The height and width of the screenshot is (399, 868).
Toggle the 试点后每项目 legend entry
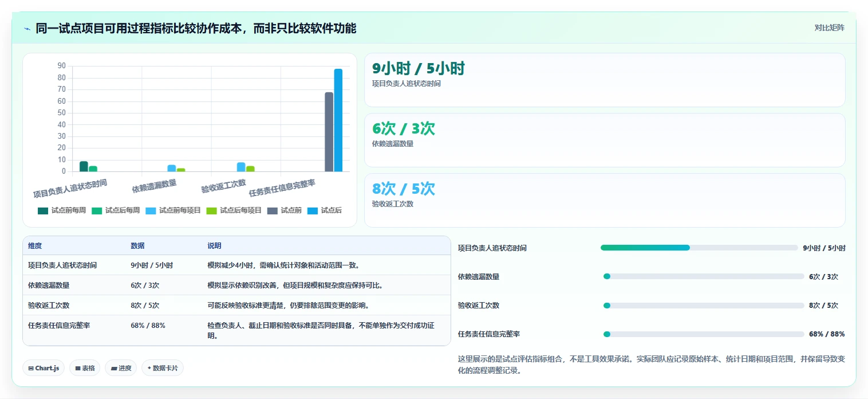point(234,210)
